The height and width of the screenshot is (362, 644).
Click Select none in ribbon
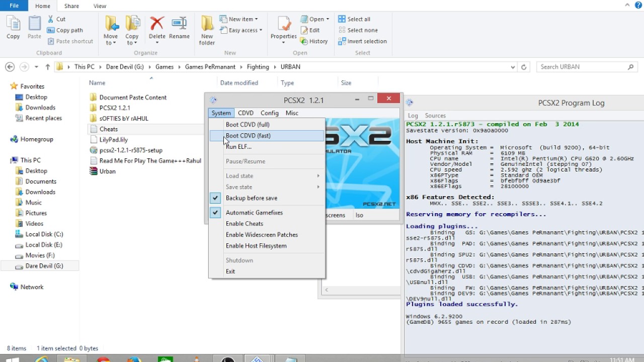coord(358,30)
